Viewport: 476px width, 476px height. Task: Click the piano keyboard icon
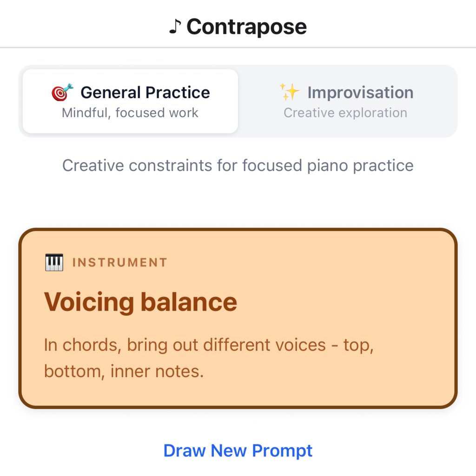pyautogui.click(x=54, y=263)
